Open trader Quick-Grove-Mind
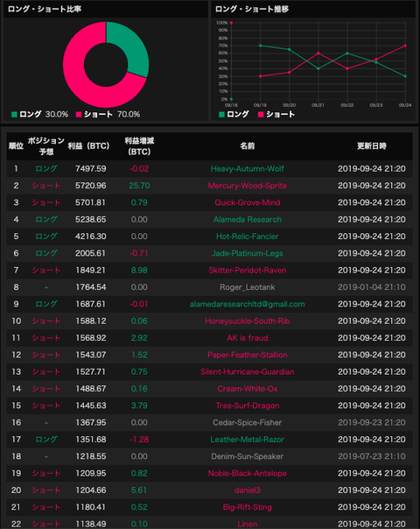420x529 pixels. click(x=247, y=202)
